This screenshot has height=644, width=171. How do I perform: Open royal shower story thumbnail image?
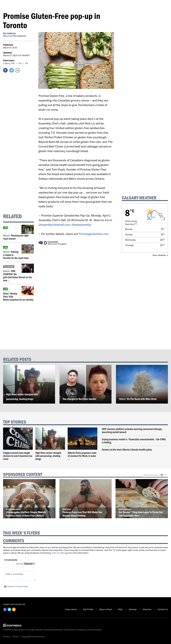(x=28, y=229)
